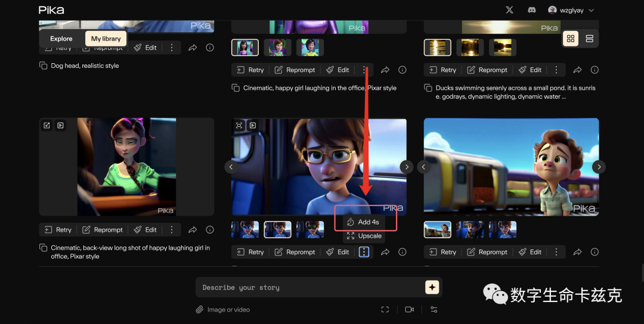Attach an Image or video
644x324 pixels.
[x=223, y=310]
